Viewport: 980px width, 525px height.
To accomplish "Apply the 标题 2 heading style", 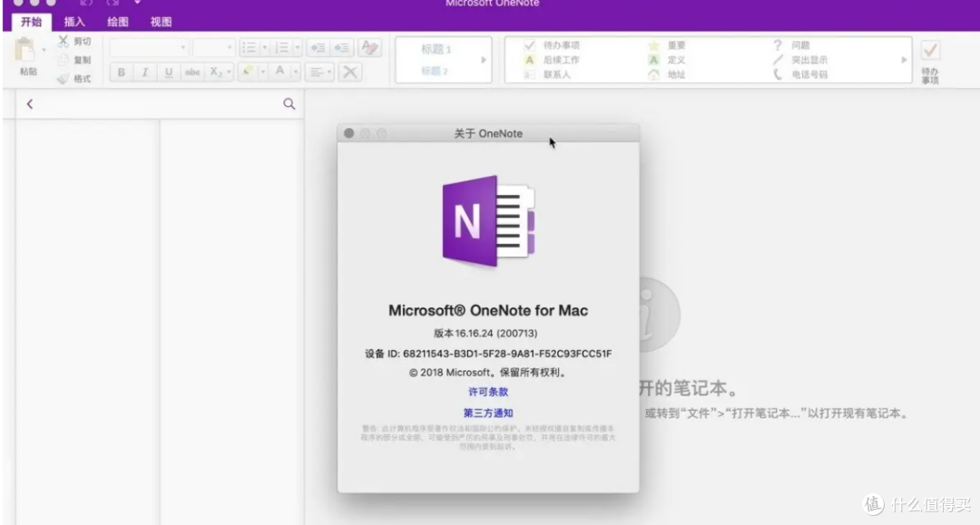I will [x=435, y=71].
